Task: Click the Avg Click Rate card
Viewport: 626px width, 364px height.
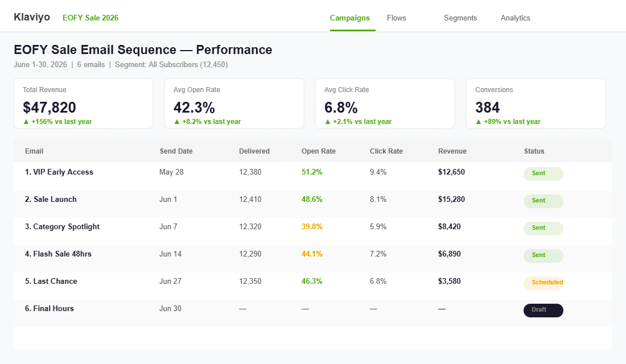Action: pyautogui.click(x=385, y=103)
